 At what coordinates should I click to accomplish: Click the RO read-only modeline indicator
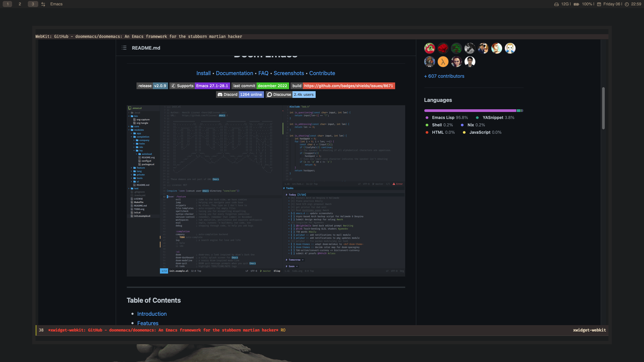[x=283, y=330]
